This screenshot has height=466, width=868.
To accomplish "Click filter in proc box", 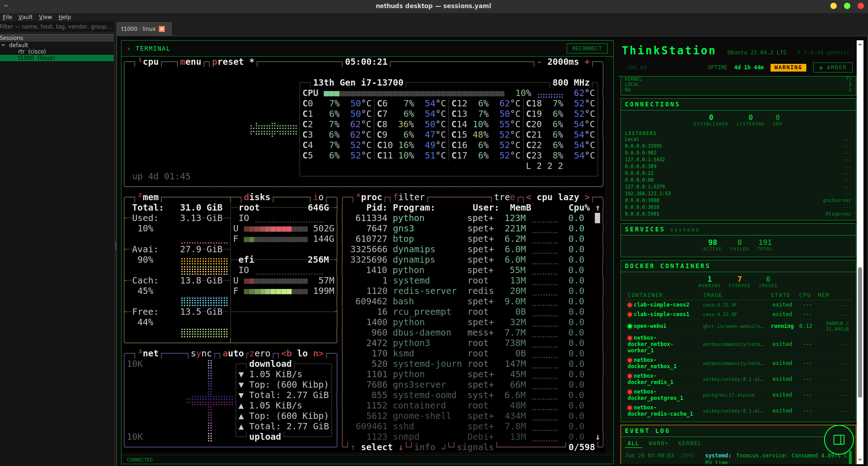I will pyautogui.click(x=409, y=197).
